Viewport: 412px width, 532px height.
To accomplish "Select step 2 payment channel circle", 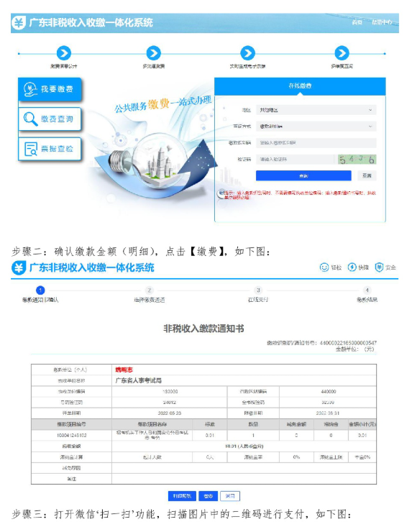I will 150,290.
